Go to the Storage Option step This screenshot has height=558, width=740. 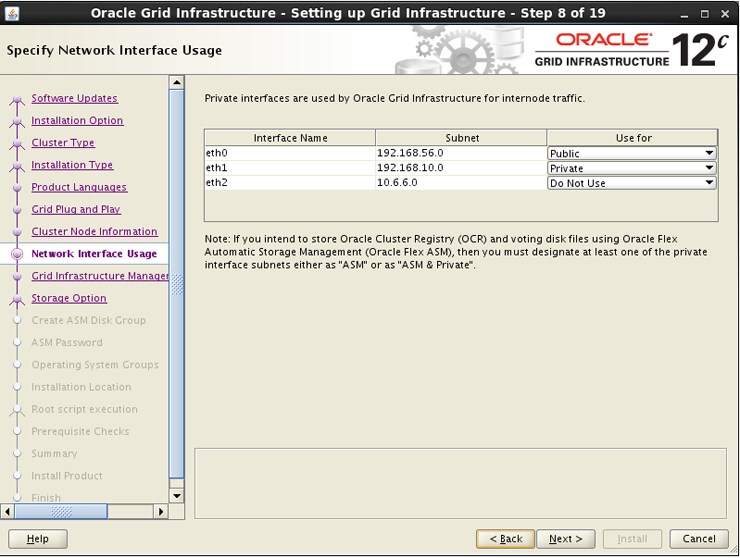69,298
